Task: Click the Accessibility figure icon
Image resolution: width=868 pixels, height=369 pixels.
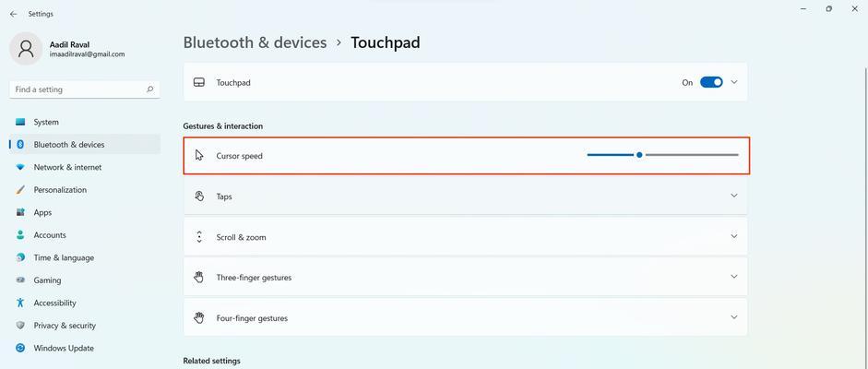Action: (x=20, y=303)
